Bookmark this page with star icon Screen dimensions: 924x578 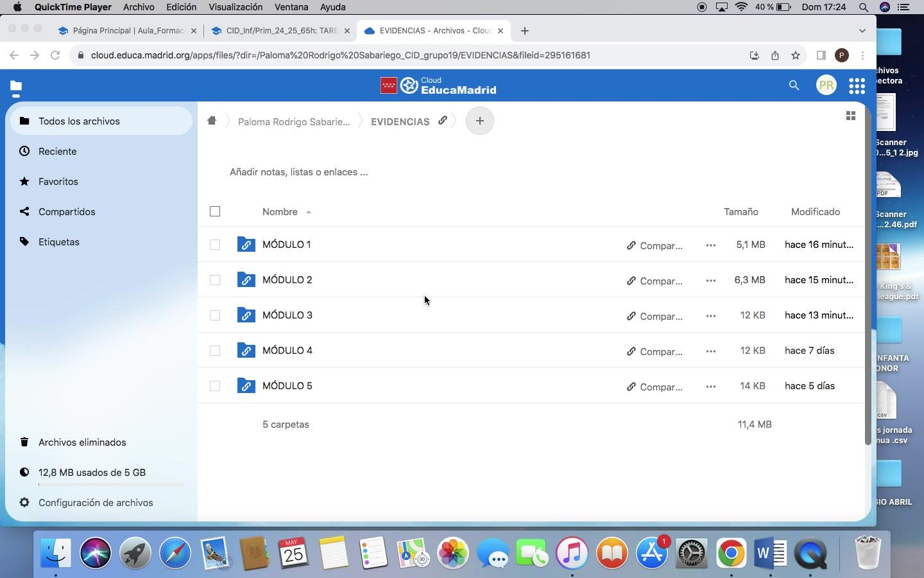click(796, 55)
